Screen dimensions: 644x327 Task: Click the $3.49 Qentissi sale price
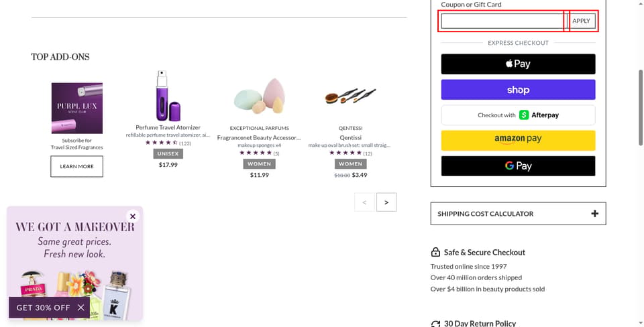click(x=360, y=175)
